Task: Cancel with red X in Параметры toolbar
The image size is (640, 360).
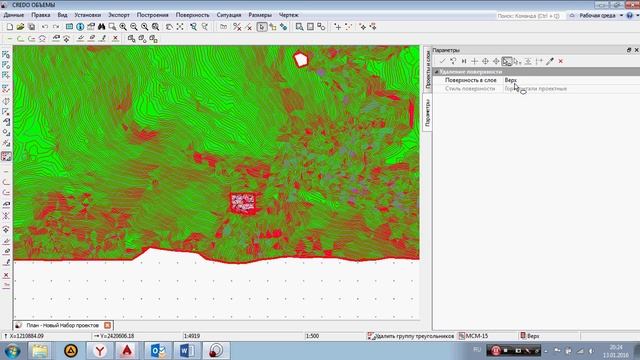Action: (561, 61)
